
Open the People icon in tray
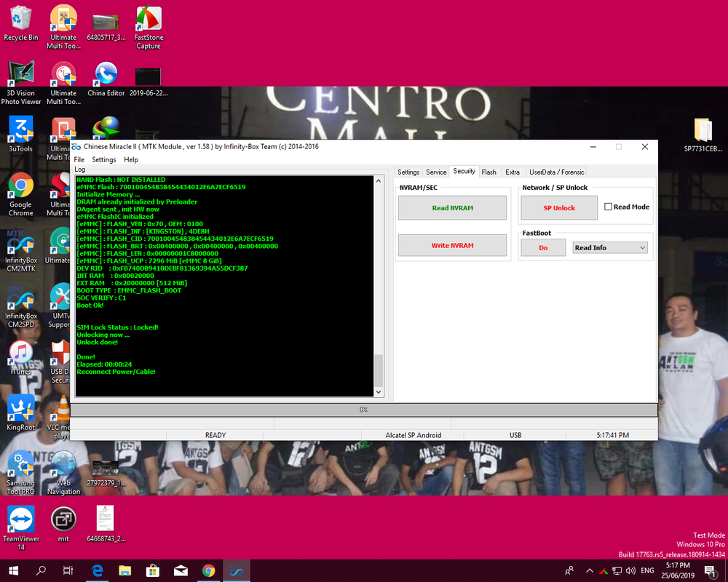pyautogui.click(x=569, y=571)
